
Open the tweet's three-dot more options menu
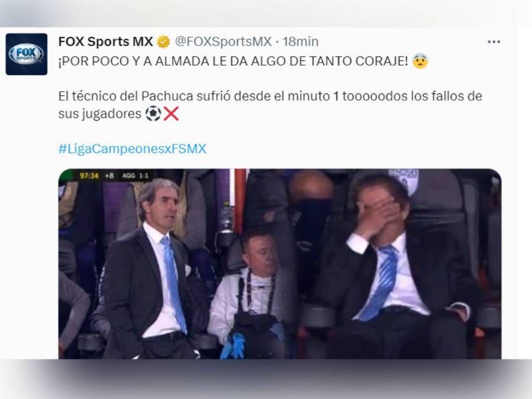[x=494, y=42]
